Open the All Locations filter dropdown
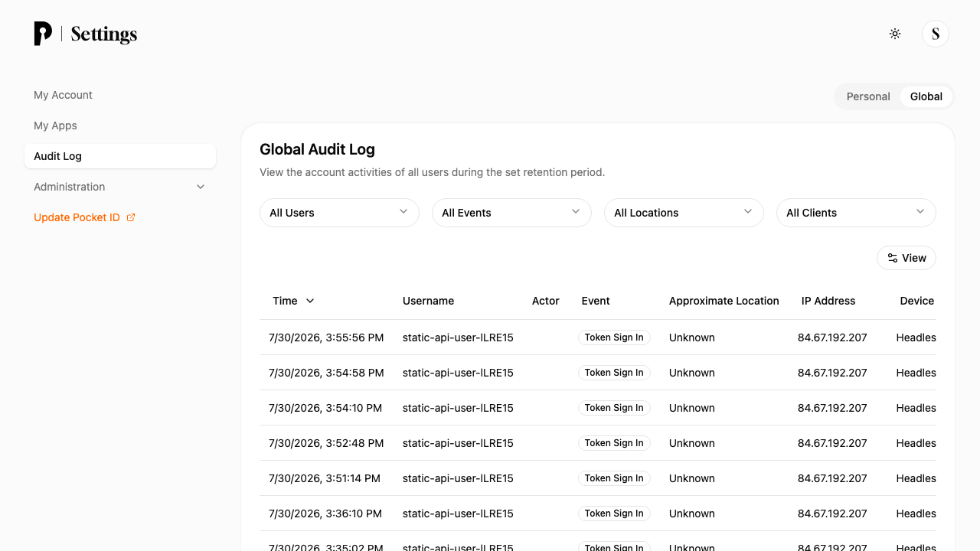 [684, 213]
